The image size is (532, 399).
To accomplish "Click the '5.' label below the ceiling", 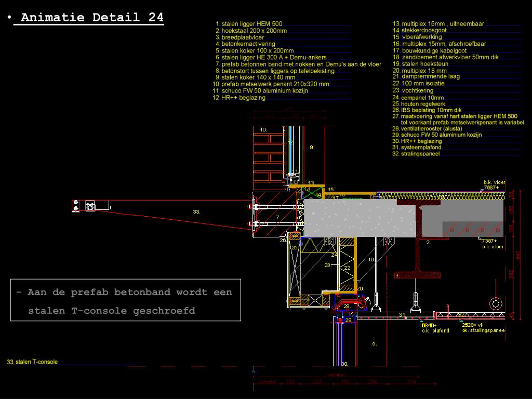I will (x=374, y=344).
